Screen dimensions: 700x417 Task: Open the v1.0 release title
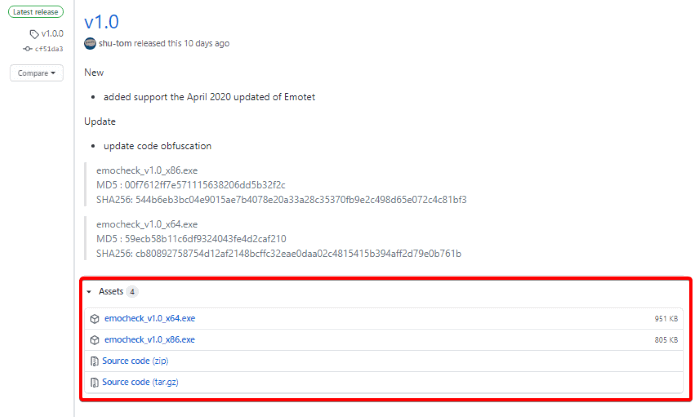click(x=101, y=22)
